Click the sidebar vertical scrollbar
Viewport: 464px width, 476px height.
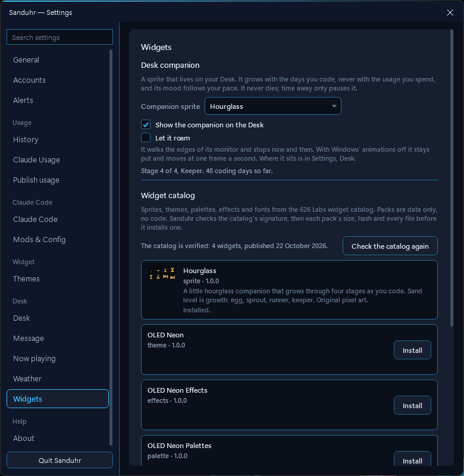pyautogui.click(x=111, y=248)
